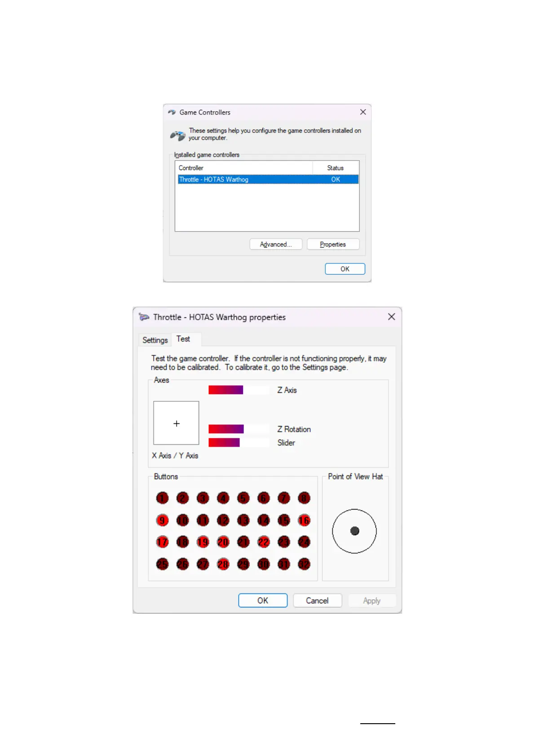
Task: Click the X Axis / Y Axis crosshair box
Action: (x=176, y=423)
